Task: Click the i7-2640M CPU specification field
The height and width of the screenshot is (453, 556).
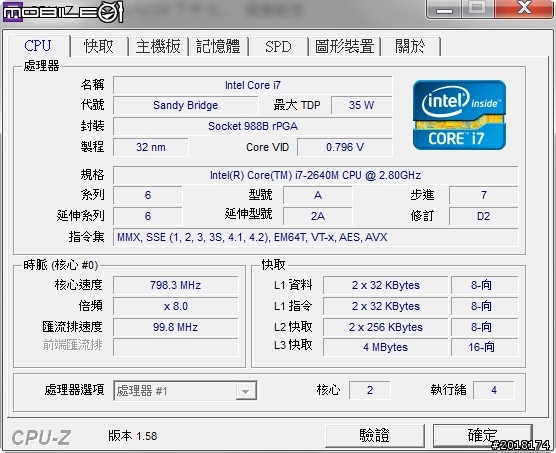Action: click(x=315, y=175)
